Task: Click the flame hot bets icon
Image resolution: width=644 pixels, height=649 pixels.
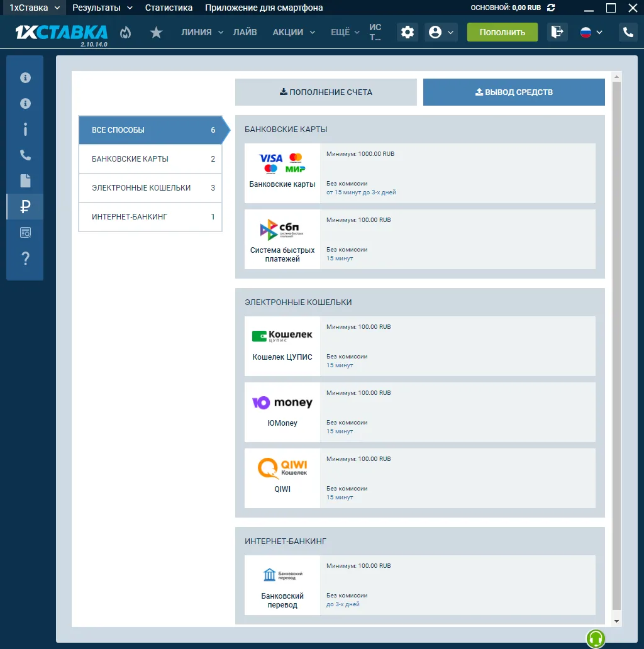Action: click(x=126, y=33)
